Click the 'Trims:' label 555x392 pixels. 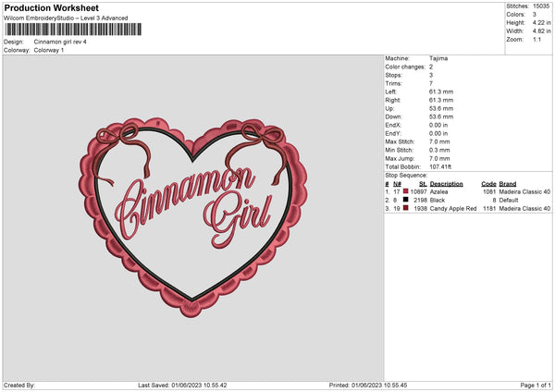coord(393,83)
